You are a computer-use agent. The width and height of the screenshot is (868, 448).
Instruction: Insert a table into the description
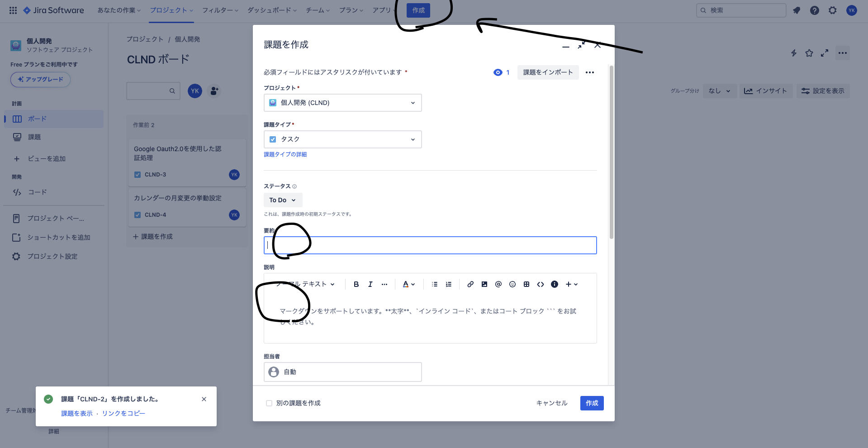pos(526,284)
